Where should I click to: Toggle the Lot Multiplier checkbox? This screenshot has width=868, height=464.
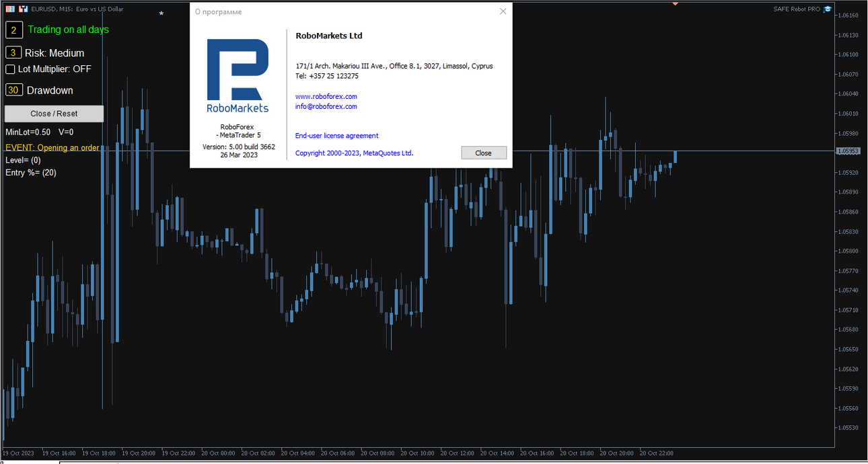(x=10, y=69)
